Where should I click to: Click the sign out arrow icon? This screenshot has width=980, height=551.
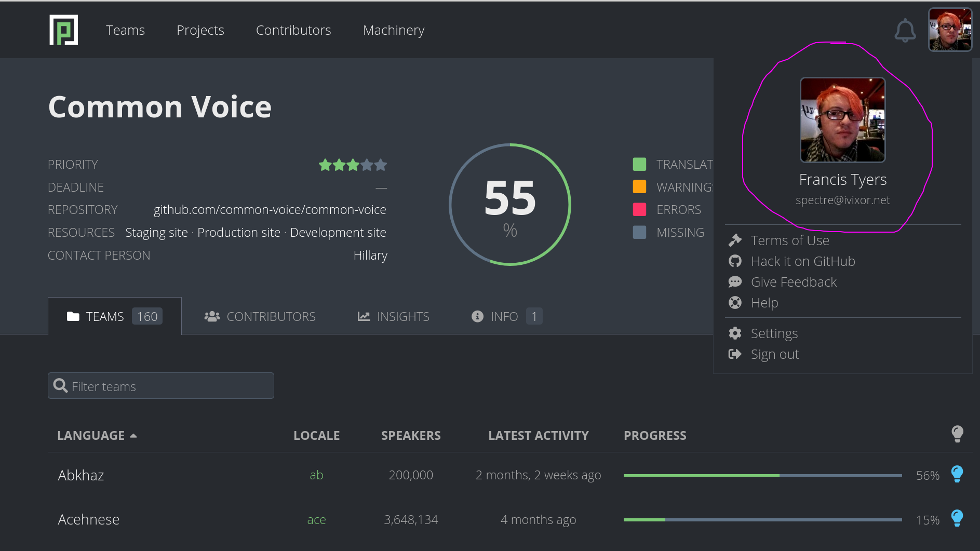[x=735, y=354]
